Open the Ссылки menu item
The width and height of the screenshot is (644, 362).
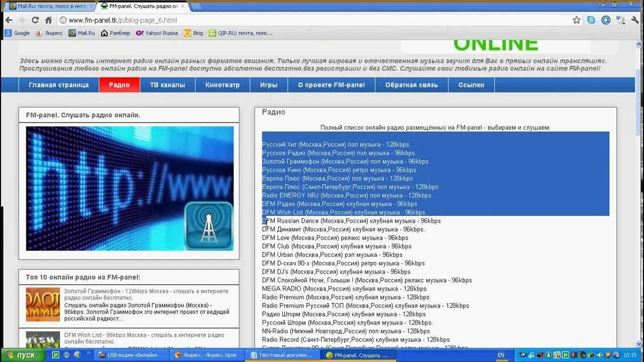pos(471,85)
